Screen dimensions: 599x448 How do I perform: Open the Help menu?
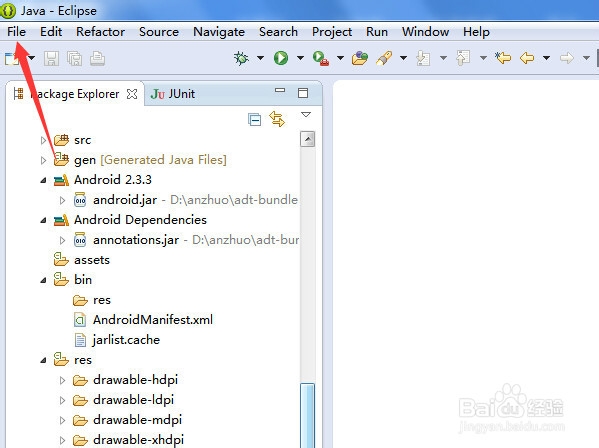click(x=476, y=32)
